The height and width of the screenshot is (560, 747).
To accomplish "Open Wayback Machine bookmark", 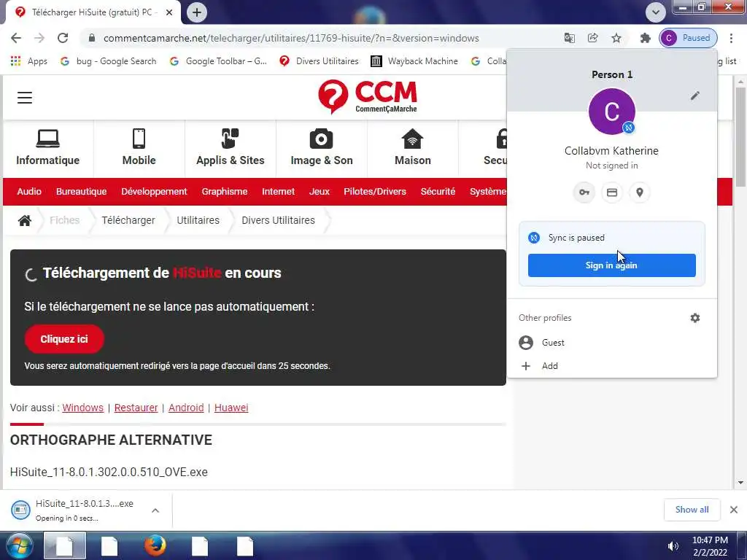I will tap(414, 61).
